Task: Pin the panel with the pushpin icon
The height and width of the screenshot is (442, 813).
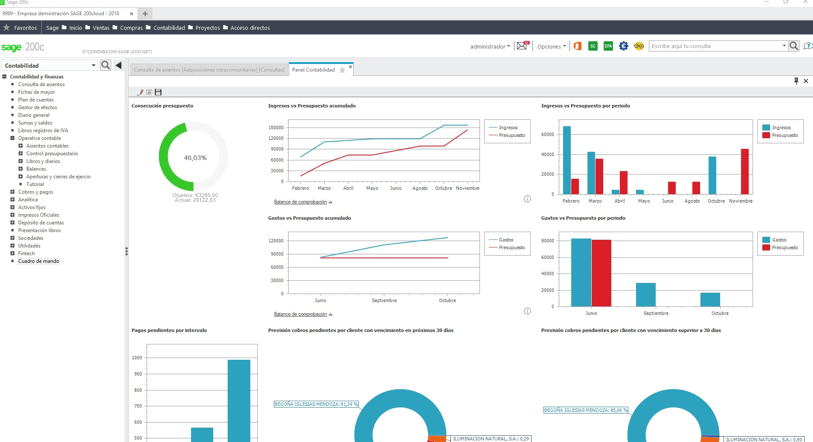Action: click(x=796, y=81)
